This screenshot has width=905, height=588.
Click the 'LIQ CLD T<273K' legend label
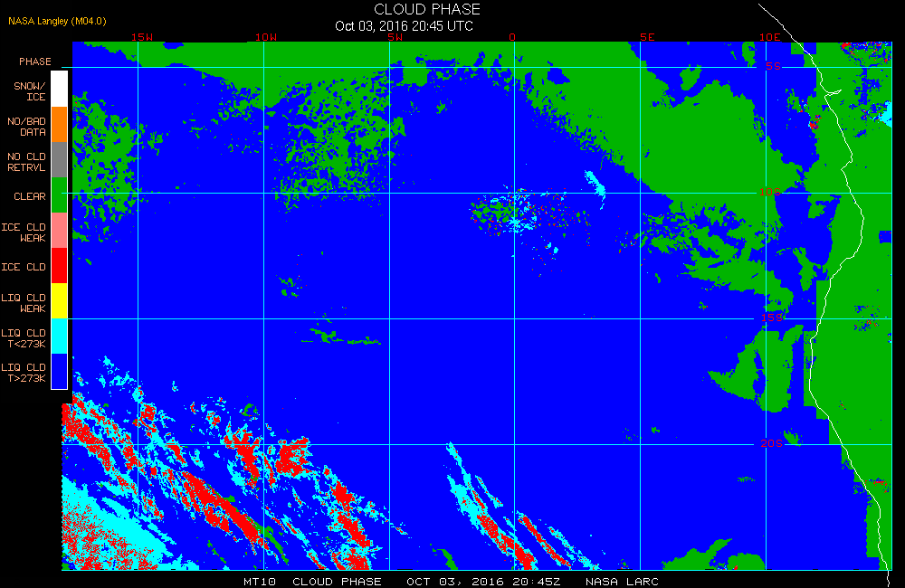24,338
